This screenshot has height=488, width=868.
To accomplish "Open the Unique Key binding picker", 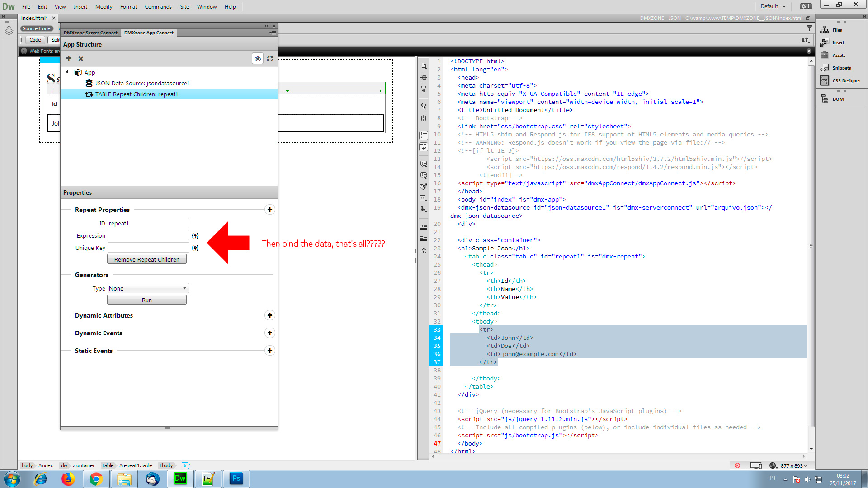I will [195, 248].
